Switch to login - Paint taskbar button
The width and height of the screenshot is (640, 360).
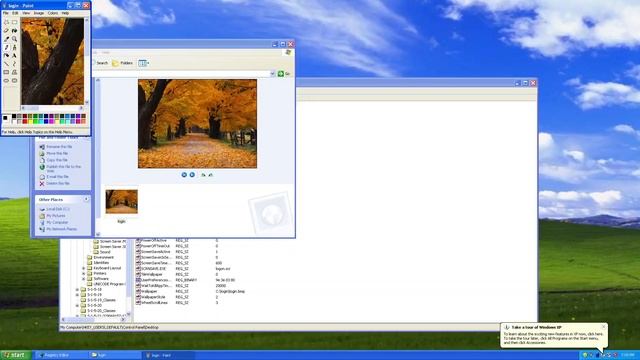coord(168,355)
